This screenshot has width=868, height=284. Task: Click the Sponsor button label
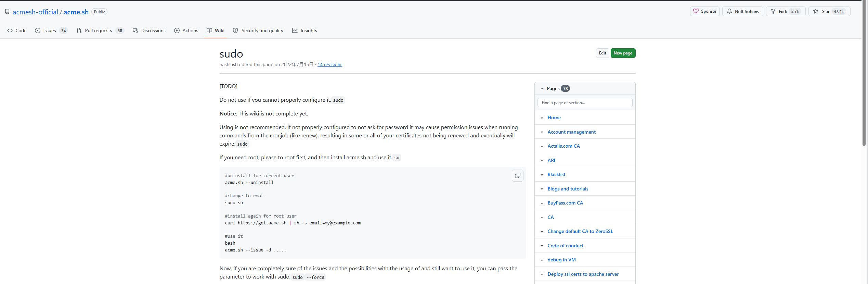click(x=709, y=11)
